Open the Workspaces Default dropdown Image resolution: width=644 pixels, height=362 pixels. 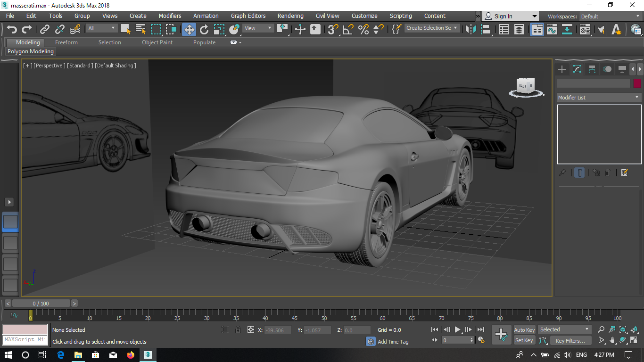click(x=610, y=16)
